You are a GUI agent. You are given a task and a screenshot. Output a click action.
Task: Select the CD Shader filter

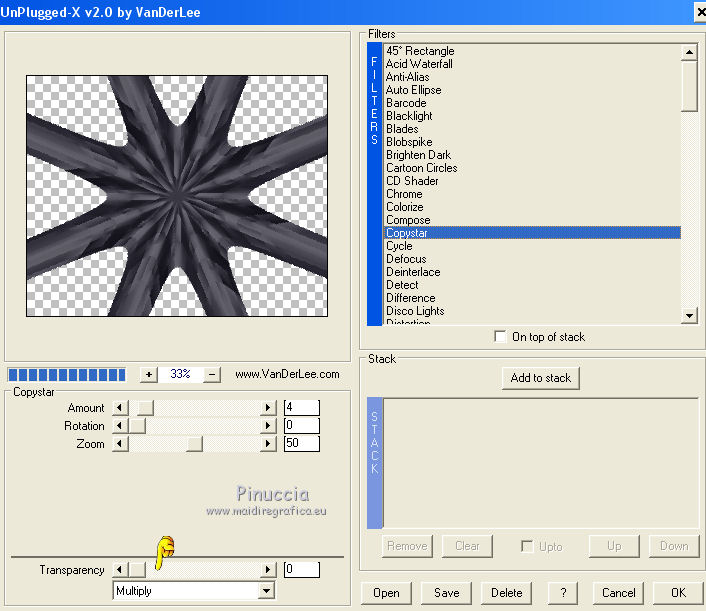[532, 181]
